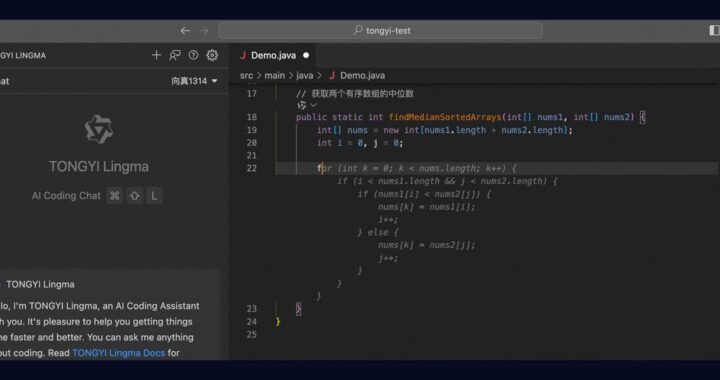Open Lingma settings gear icon
The width and height of the screenshot is (720, 380).
pos(212,55)
